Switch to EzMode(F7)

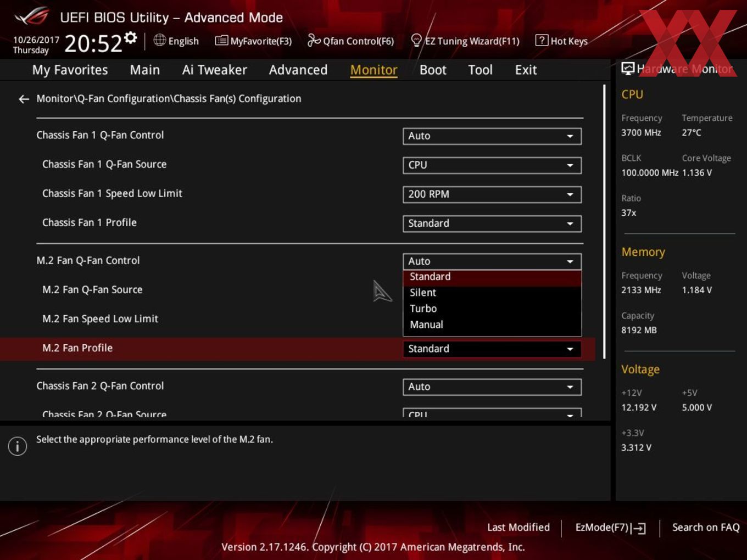click(610, 528)
